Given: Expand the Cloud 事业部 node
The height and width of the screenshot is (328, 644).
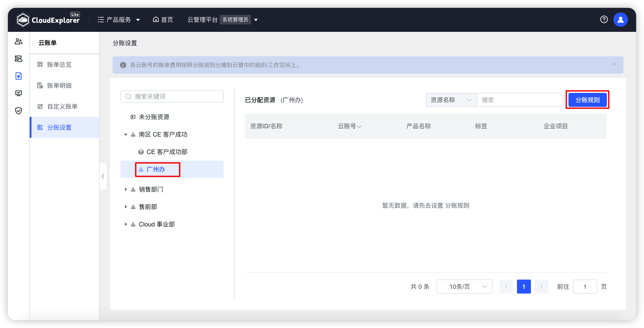Looking at the screenshot, I should click(126, 224).
